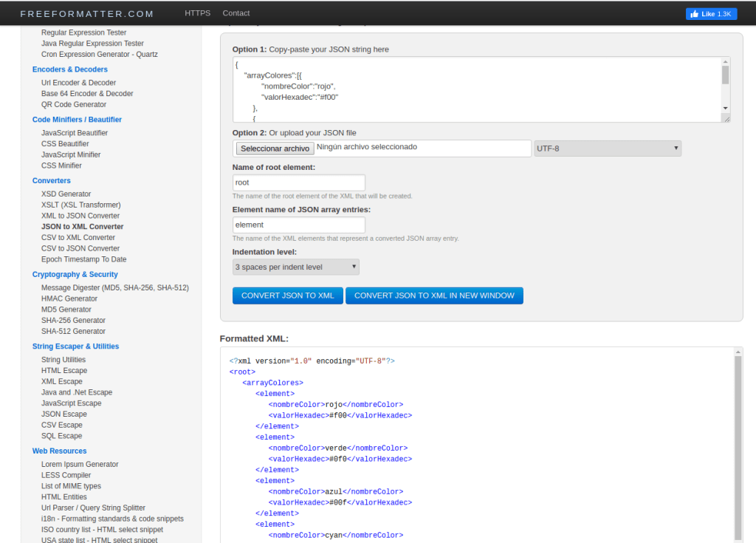756x543 pixels.
Task: Click the Formatted XML output scrollbar
Action: 738,443
